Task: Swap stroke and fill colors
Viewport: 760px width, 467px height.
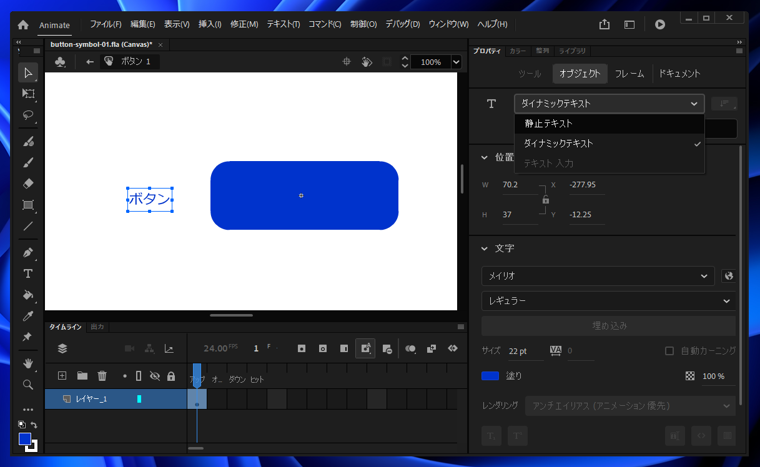Action: [x=34, y=425]
